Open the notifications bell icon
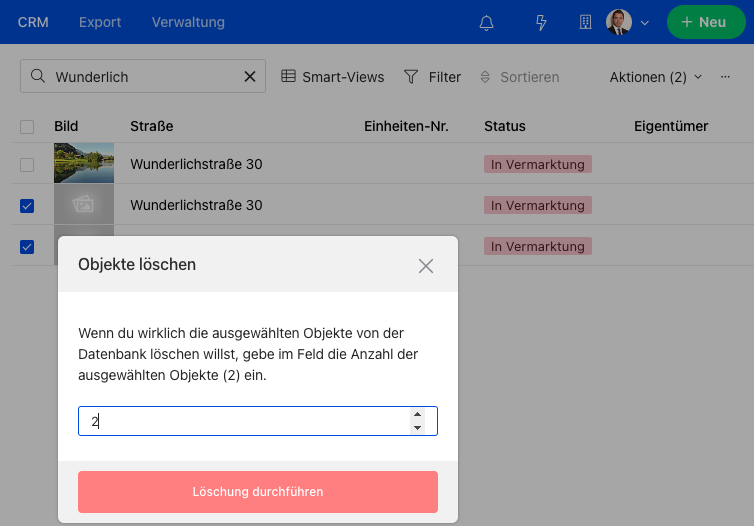This screenshot has width=754, height=526. (x=486, y=23)
